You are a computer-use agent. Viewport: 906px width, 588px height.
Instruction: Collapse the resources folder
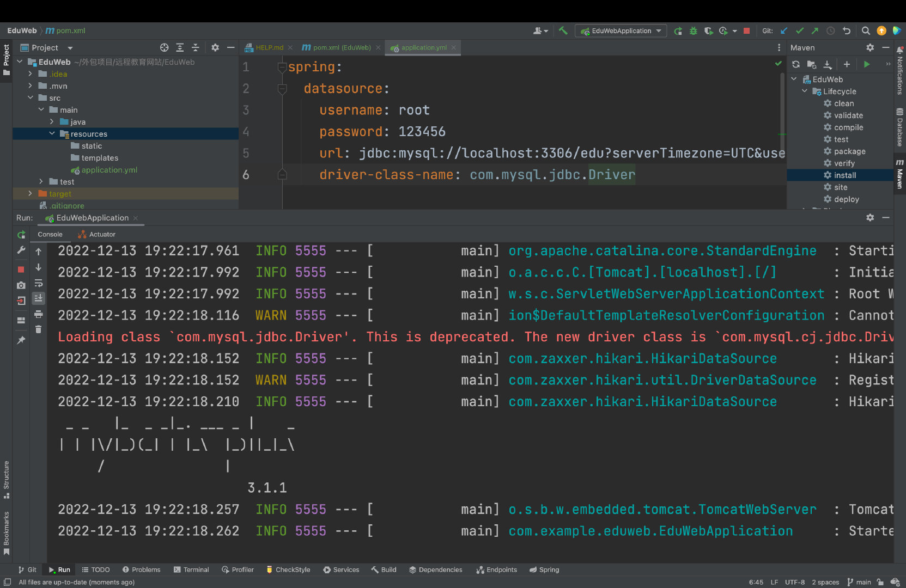[52, 133]
